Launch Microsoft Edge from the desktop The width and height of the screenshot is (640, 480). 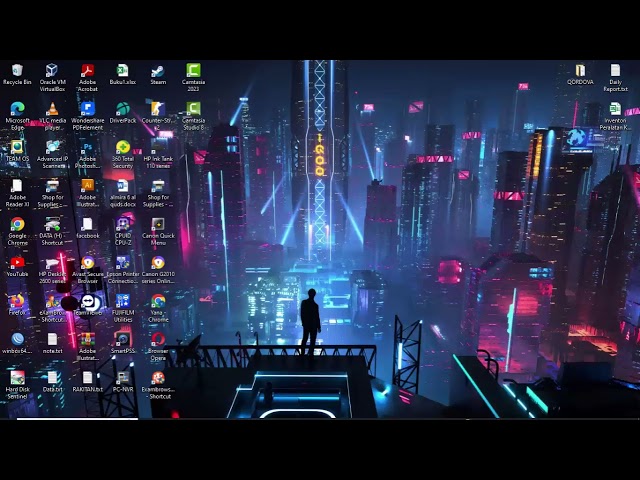point(17,116)
